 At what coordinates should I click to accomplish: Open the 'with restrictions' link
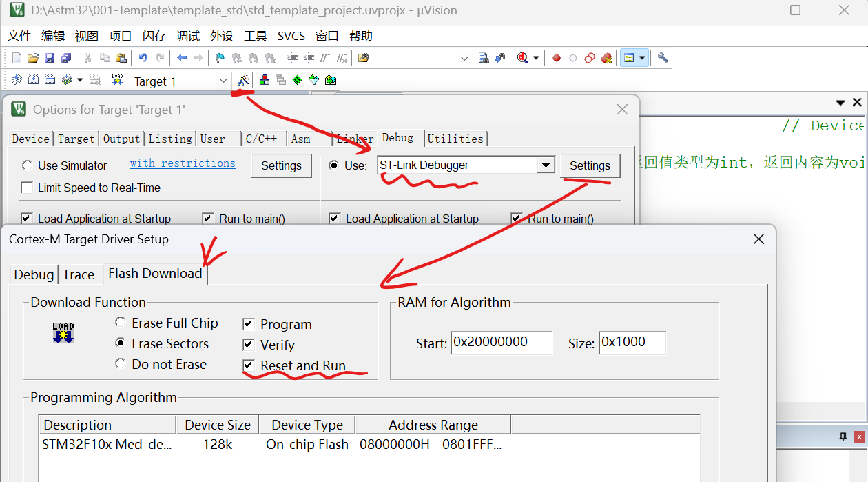(183, 163)
